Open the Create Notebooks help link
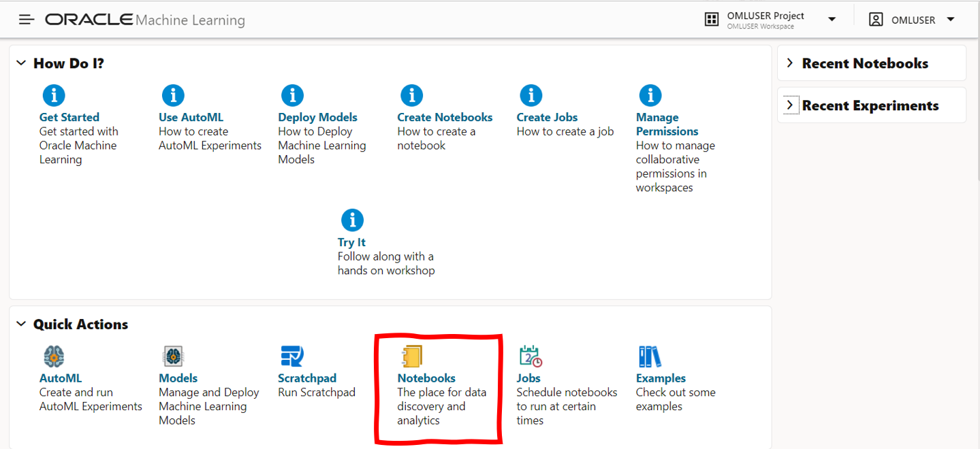The height and width of the screenshot is (449, 980). click(x=445, y=117)
